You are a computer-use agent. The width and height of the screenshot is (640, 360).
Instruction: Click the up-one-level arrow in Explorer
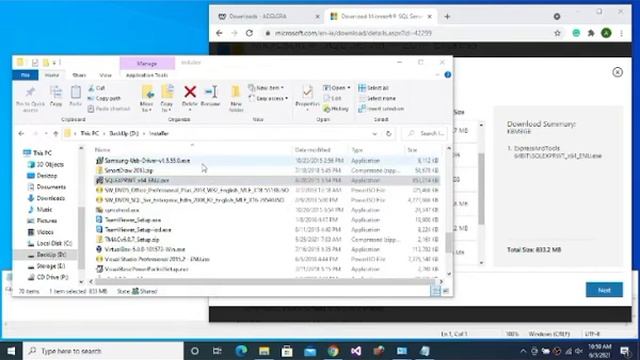[56, 133]
